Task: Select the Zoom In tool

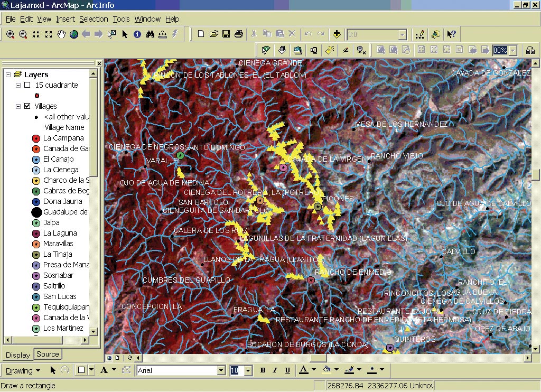Action: coord(11,34)
